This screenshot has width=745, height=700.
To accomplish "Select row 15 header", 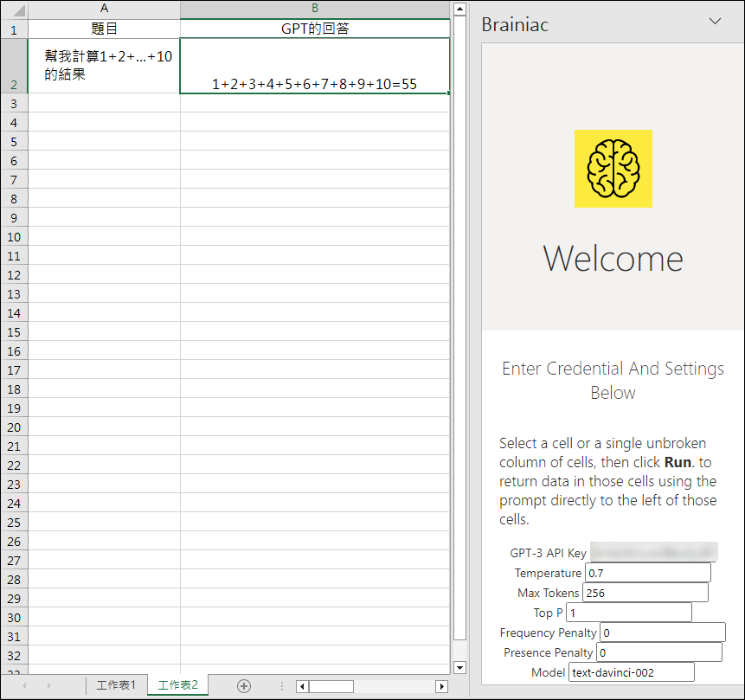I will click(x=14, y=331).
